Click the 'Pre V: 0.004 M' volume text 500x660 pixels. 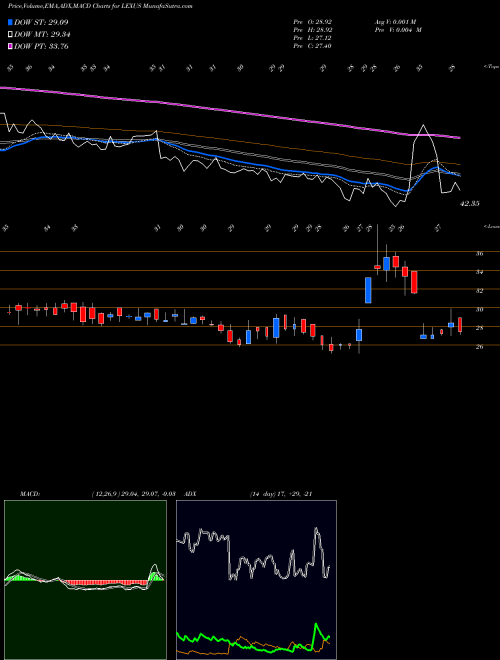coord(398,30)
